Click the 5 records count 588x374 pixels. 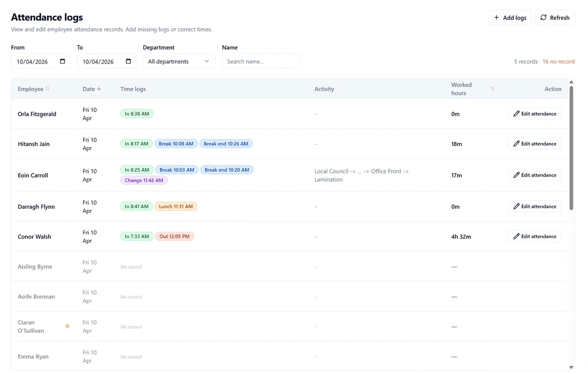(526, 62)
